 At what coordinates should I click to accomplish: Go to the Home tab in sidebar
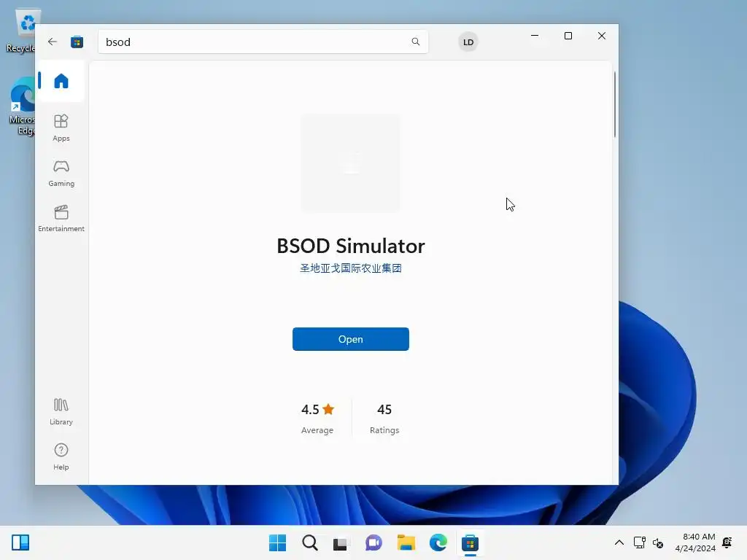click(61, 81)
